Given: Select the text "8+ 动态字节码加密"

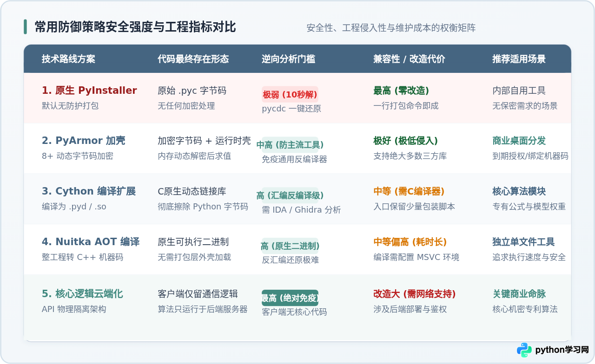Looking at the screenshot, I should [77, 156].
